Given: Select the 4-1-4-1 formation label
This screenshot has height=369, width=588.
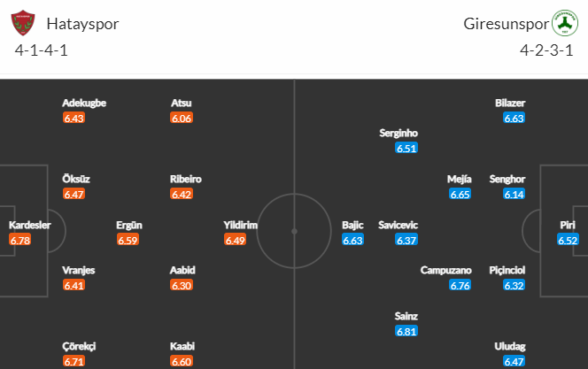Looking at the screenshot, I should tap(42, 50).
